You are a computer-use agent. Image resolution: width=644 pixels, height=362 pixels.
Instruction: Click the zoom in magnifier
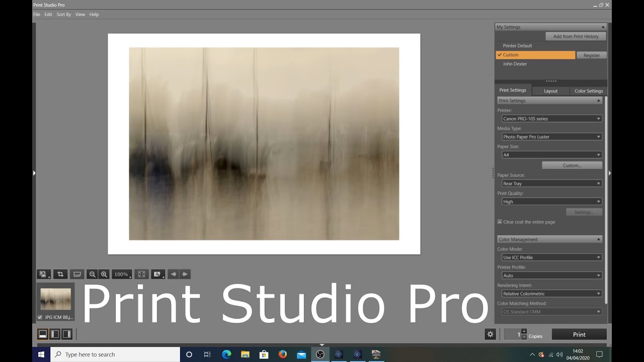click(x=104, y=274)
